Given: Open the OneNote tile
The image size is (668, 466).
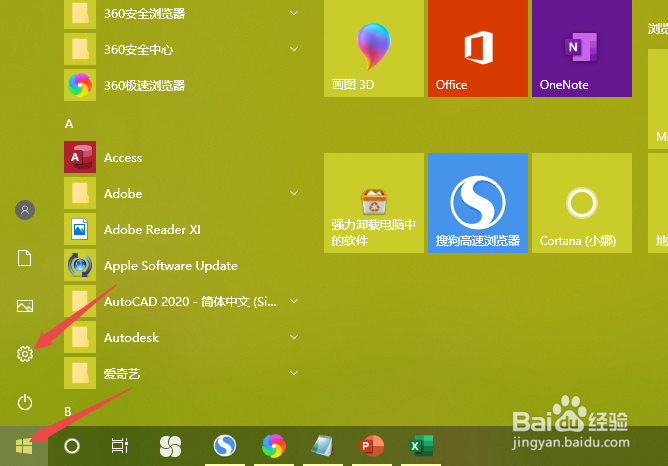Looking at the screenshot, I should [x=582, y=48].
